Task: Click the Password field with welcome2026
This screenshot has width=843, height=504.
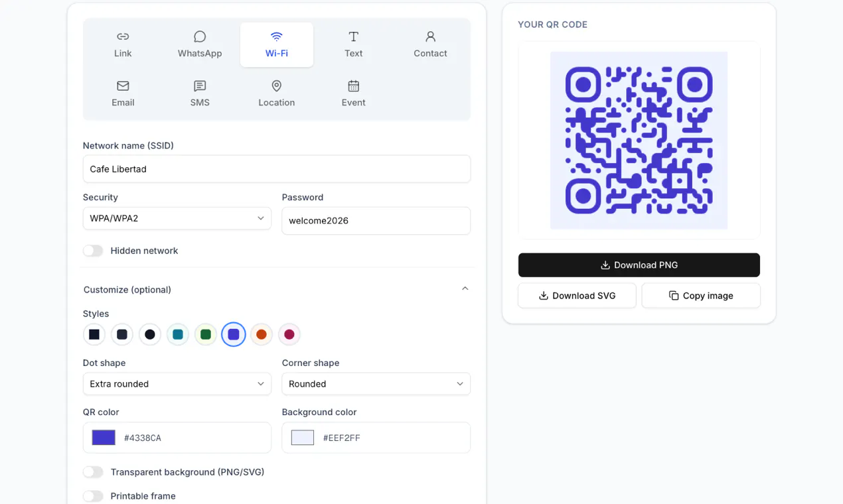Action: pyautogui.click(x=376, y=221)
